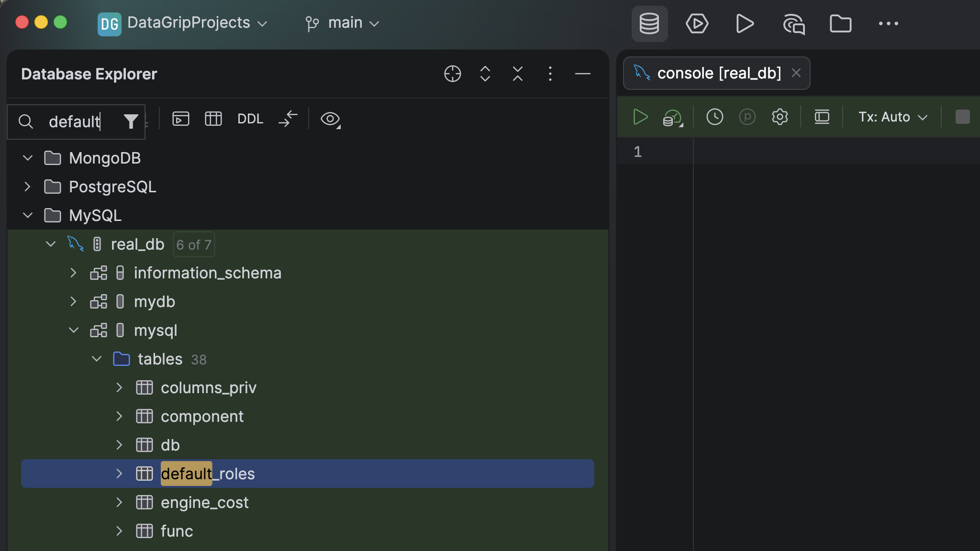Collapse the MongoDB folder
Image resolution: width=980 pixels, height=551 pixels.
pyautogui.click(x=28, y=158)
